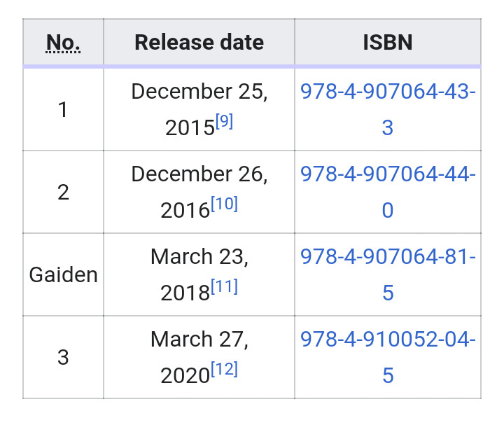Follow the ISBN 978-4-907064-81-5 link
This screenshot has height=425, width=504.
pos(388,258)
